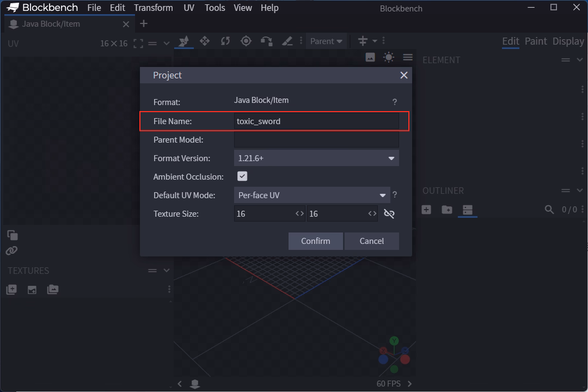The width and height of the screenshot is (588, 392).
Task: Click the model icon in status bar
Action: click(x=195, y=384)
